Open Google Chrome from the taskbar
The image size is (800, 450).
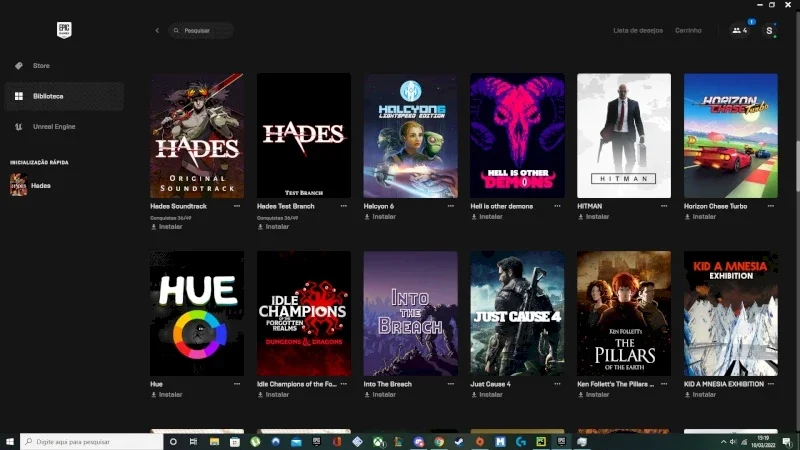point(439,441)
